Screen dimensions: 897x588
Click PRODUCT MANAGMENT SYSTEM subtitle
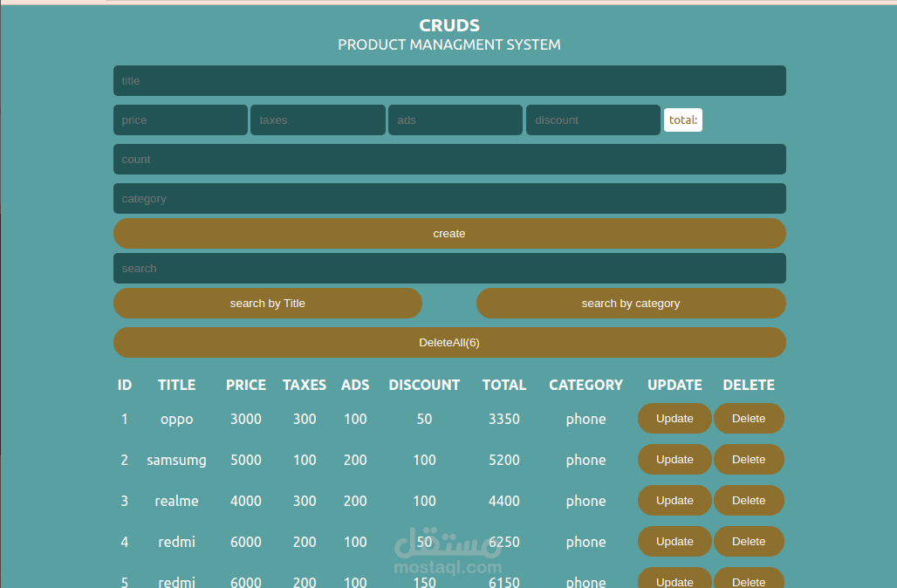point(449,44)
